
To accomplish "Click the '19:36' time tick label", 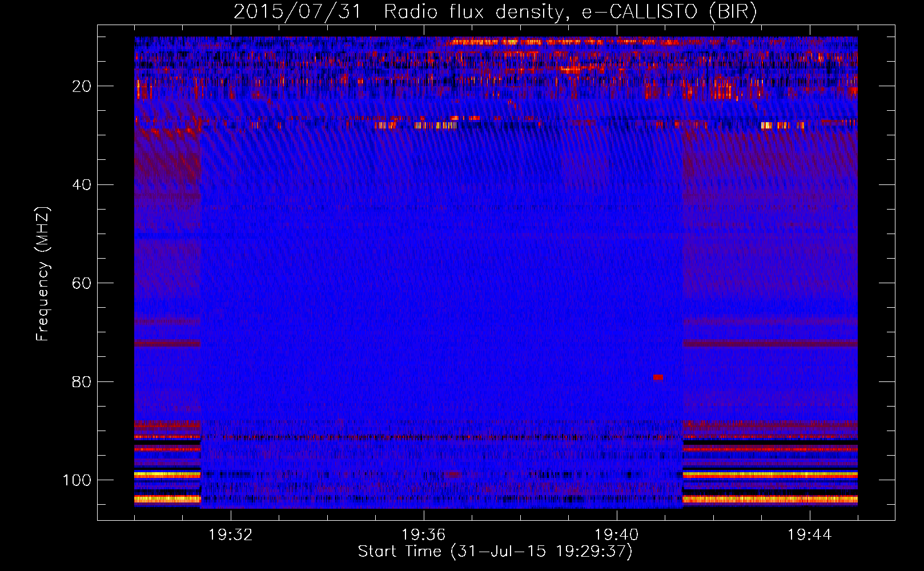I will [x=424, y=535].
